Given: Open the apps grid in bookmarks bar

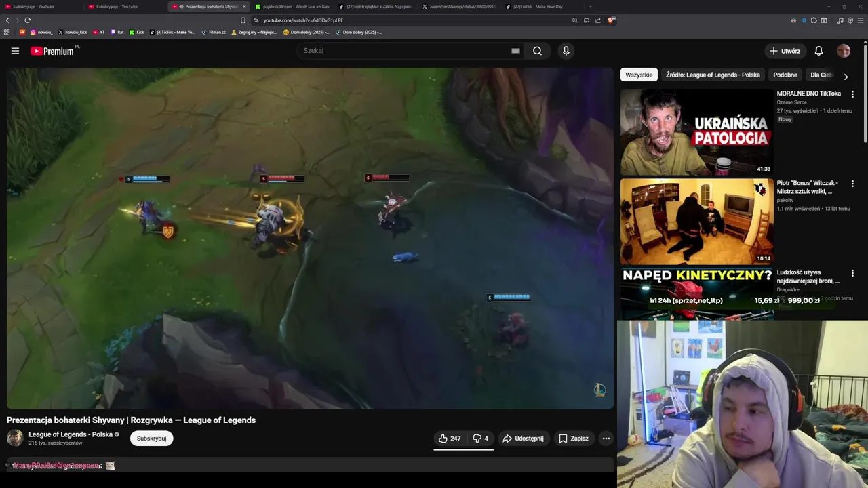Looking at the screenshot, I should (7, 32).
